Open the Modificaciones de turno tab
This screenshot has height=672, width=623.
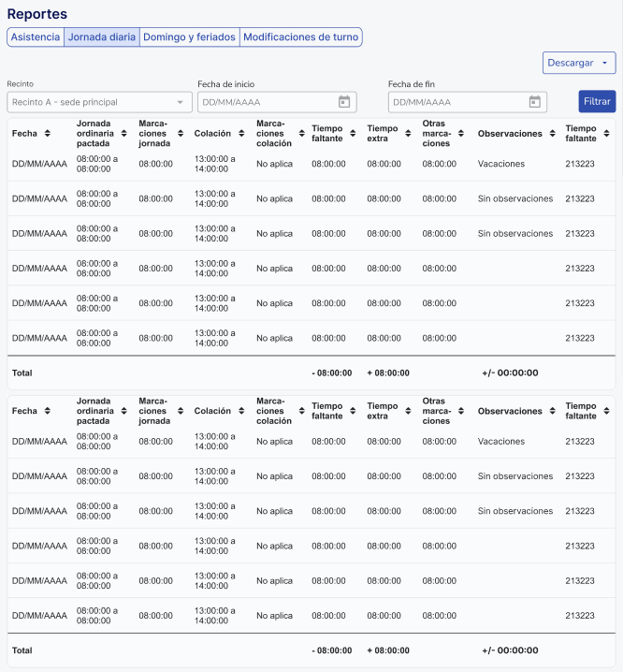300,37
